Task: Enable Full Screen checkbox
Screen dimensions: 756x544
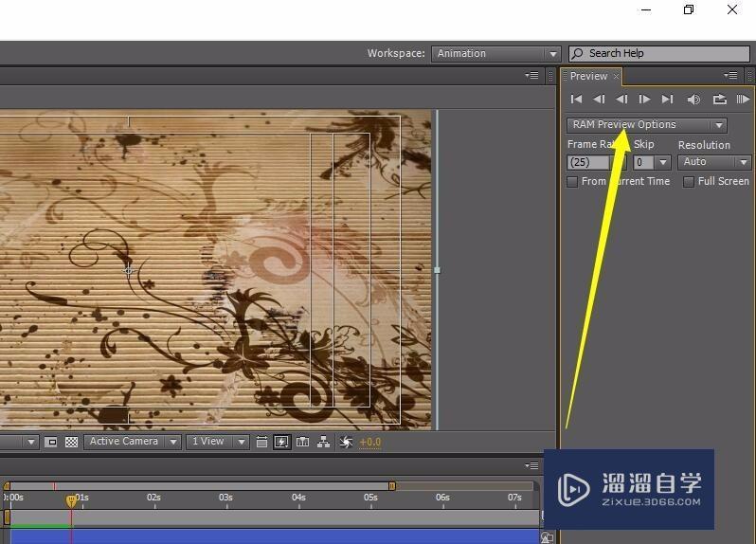Action: (689, 182)
